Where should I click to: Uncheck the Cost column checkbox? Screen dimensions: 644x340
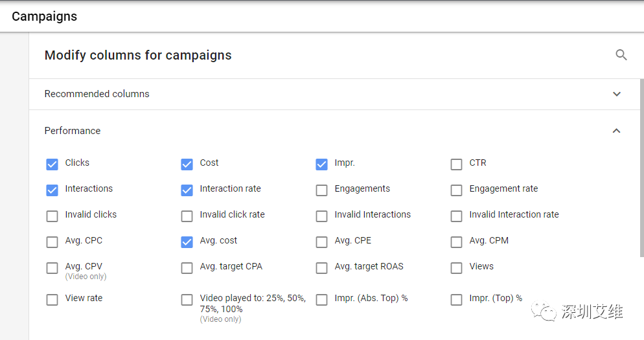pyautogui.click(x=187, y=164)
